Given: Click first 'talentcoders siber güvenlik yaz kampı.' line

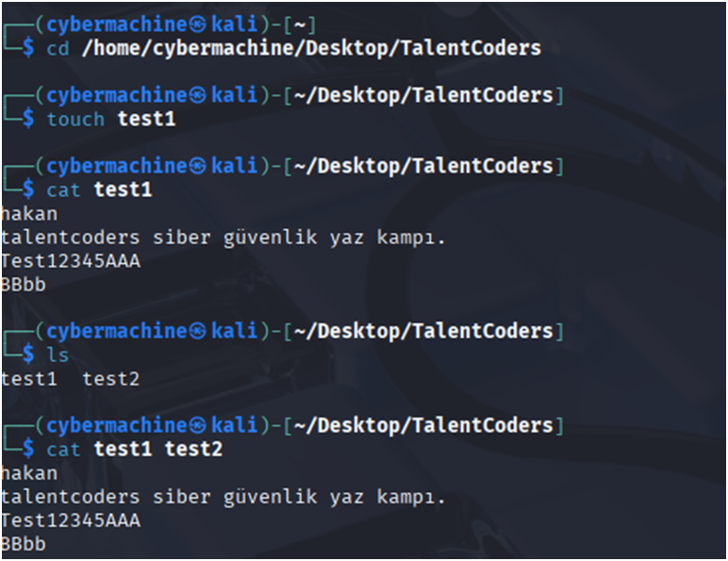Looking at the screenshot, I should point(223,238).
